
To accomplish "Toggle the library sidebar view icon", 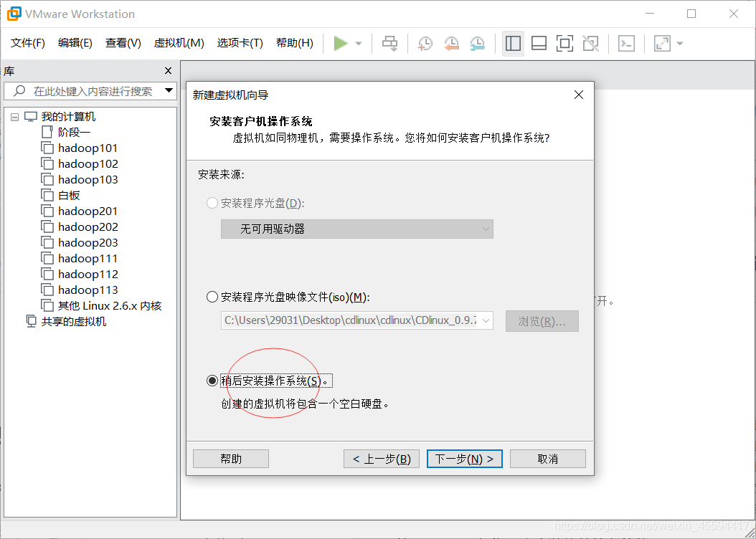I will [513, 43].
